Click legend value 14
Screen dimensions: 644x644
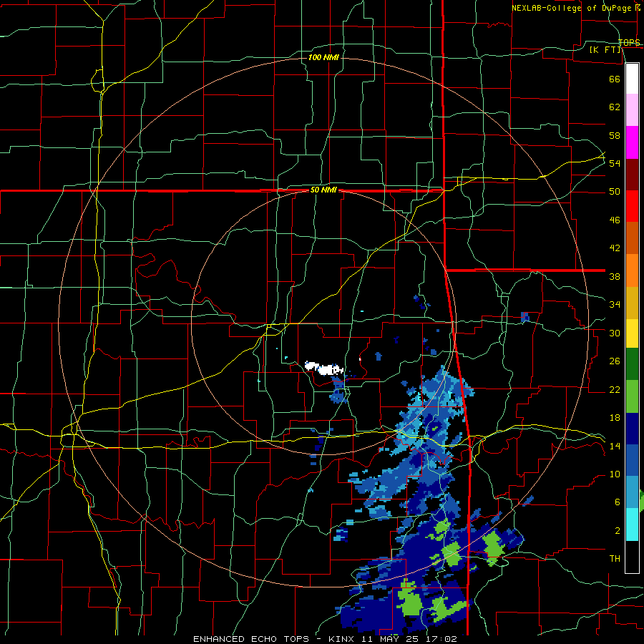coord(615,446)
